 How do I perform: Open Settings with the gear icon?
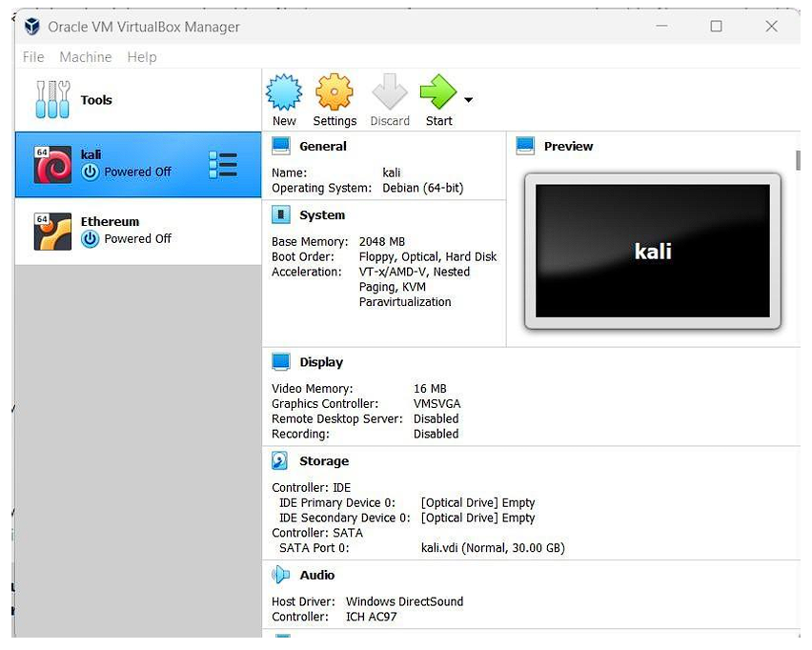[335, 93]
